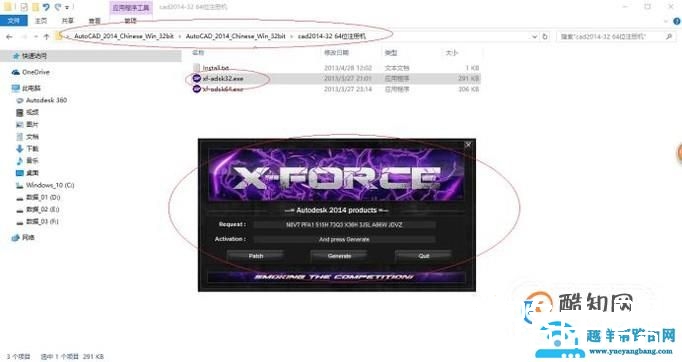This screenshot has width=682, height=362.
Task: Switch to the Home (主页) tab
Action: click(x=41, y=20)
